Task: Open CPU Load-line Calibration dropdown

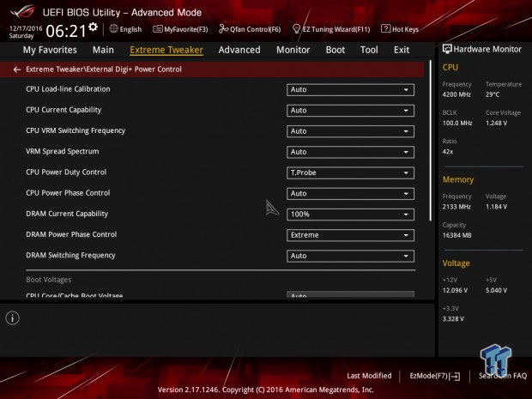Action: click(x=350, y=89)
